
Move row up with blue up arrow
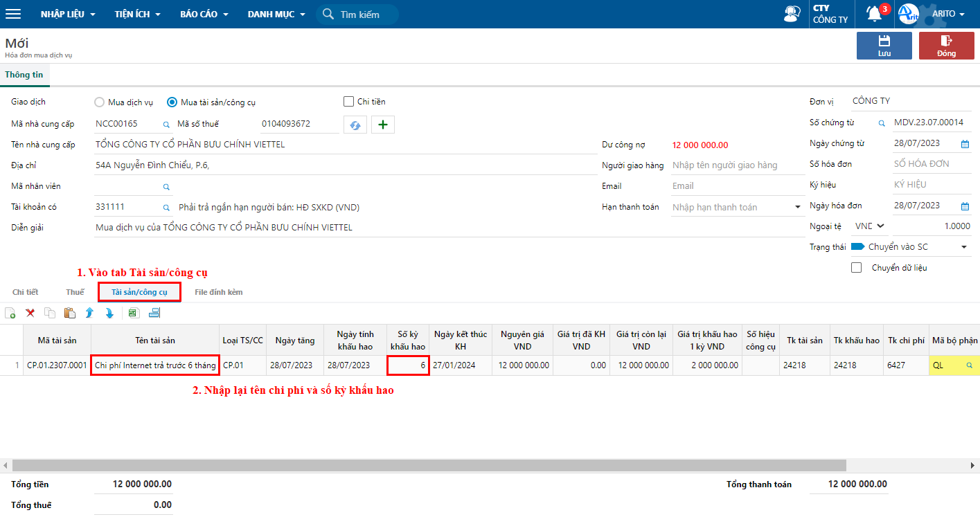(x=89, y=313)
